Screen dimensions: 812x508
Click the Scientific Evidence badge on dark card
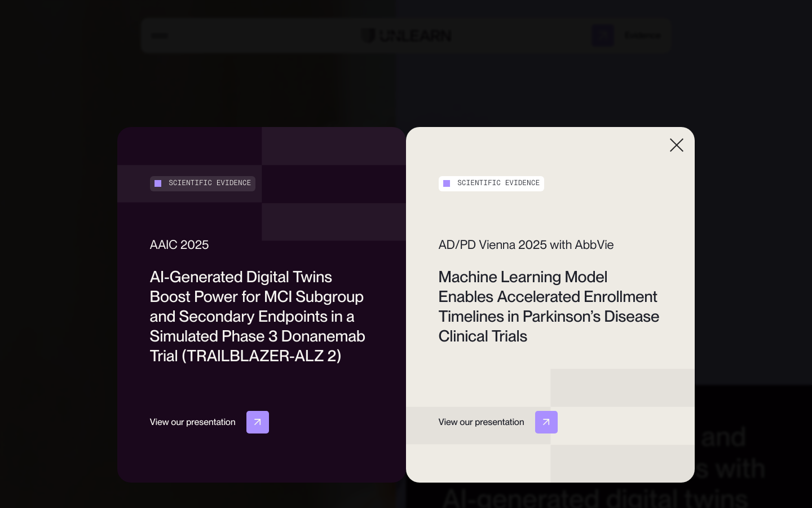202,183
